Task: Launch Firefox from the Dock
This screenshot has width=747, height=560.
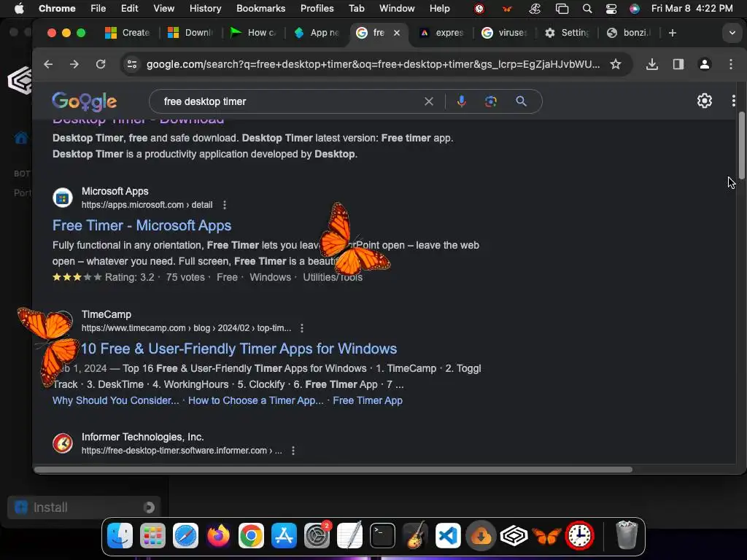Action: pyautogui.click(x=218, y=536)
